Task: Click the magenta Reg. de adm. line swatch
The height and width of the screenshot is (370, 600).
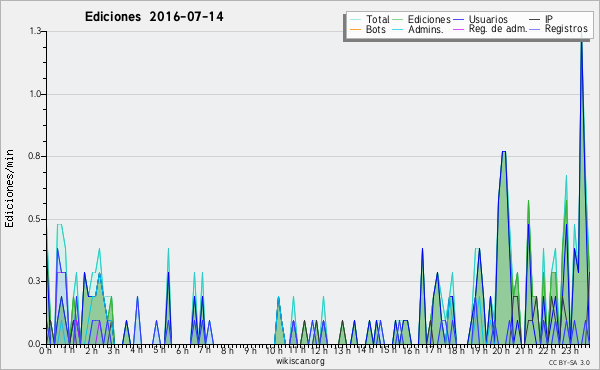Action: [458, 29]
